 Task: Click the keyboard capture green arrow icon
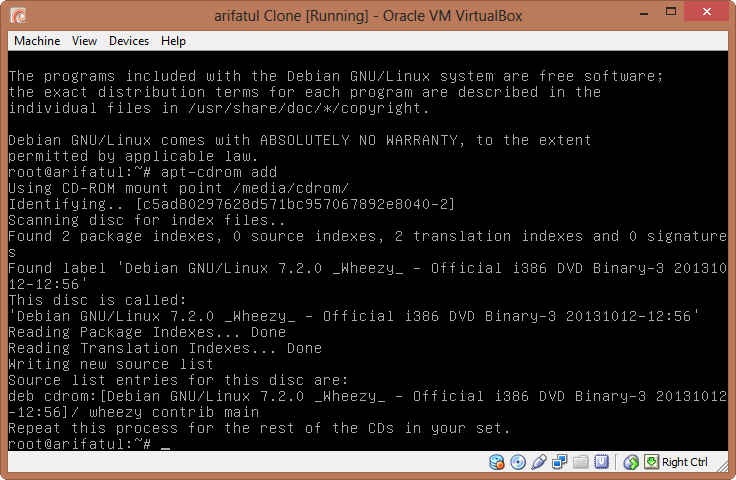[x=651, y=462]
